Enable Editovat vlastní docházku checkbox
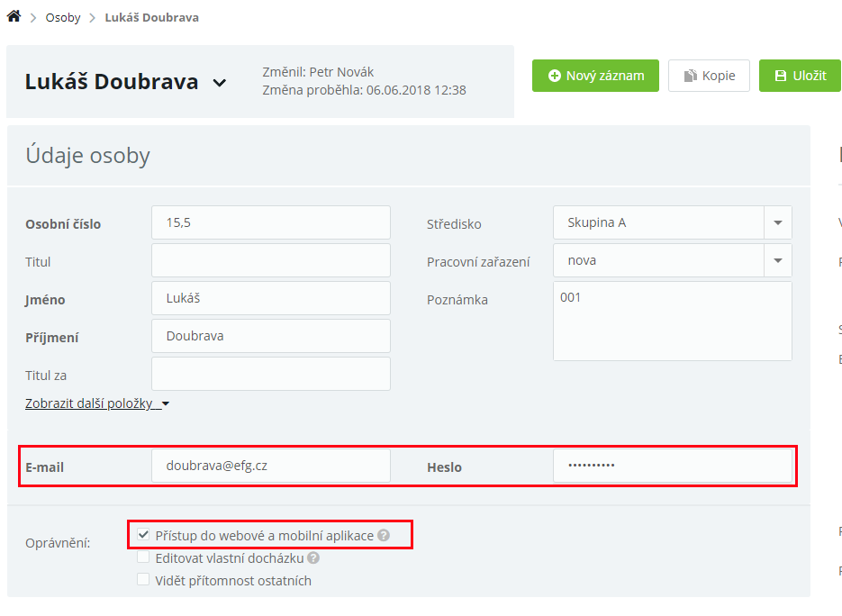The height and width of the screenshot is (616, 842). point(143,558)
